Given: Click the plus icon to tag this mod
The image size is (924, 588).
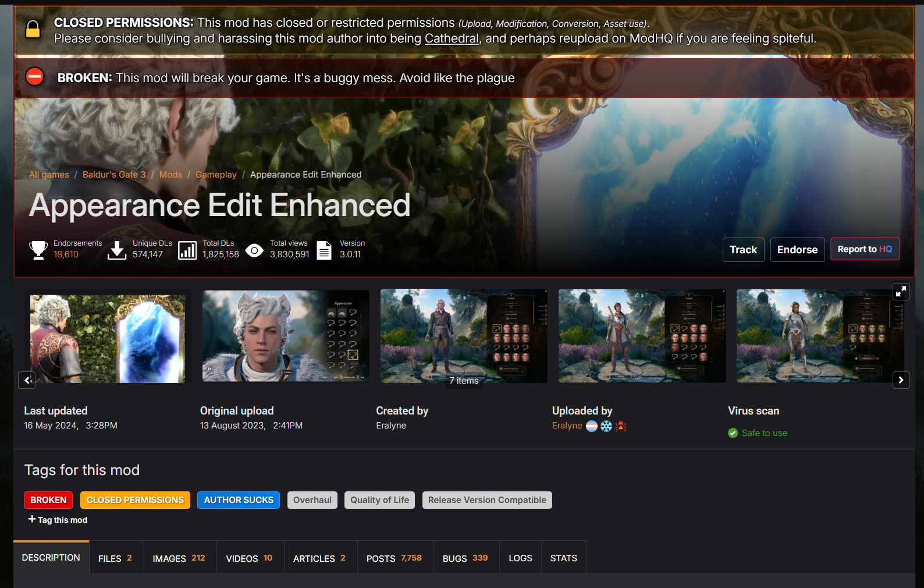Looking at the screenshot, I should click(x=32, y=519).
